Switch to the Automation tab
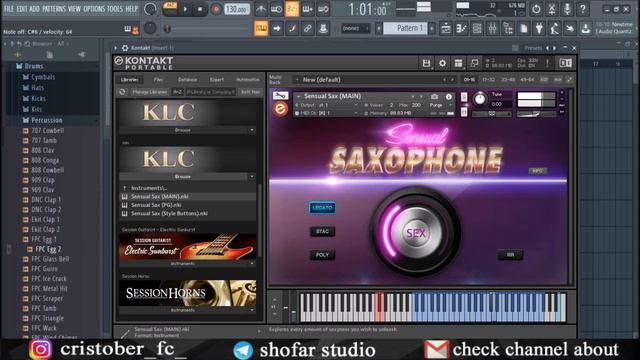 (x=248, y=80)
